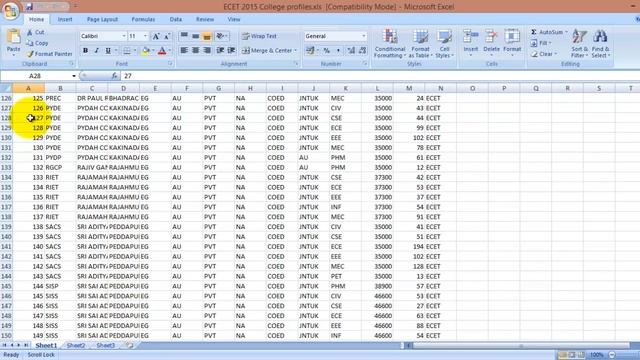
Task: Decrease decimal places
Action: [x=362, y=51]
